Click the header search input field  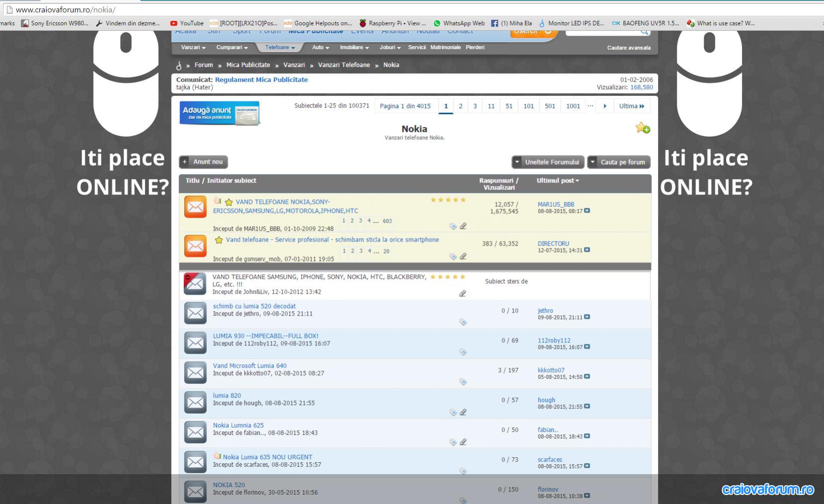click(602, 32)
